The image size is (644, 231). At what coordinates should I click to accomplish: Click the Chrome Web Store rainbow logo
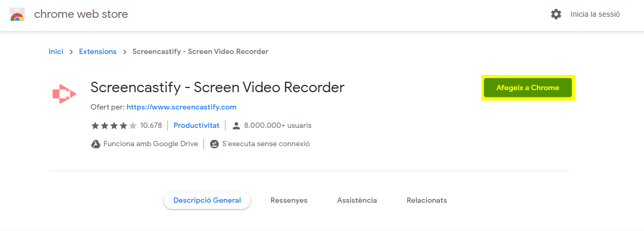(17, 15)
